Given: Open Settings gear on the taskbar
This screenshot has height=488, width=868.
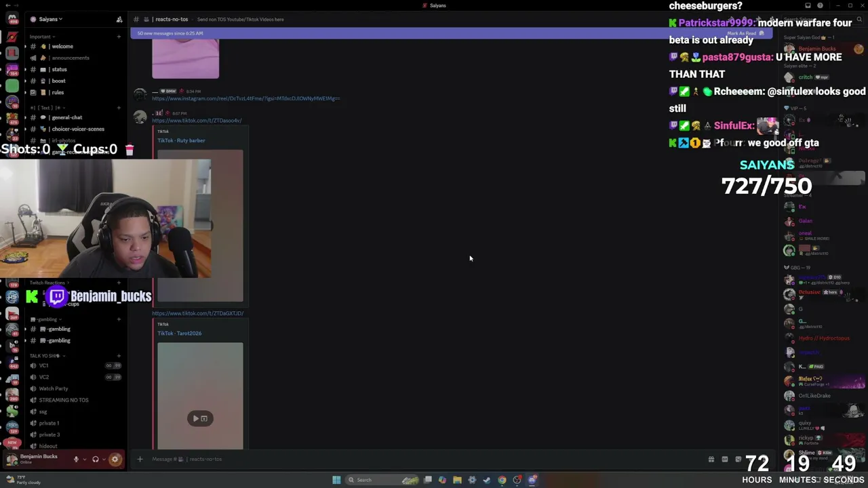Looking at the screenshot, I should 472,480.
